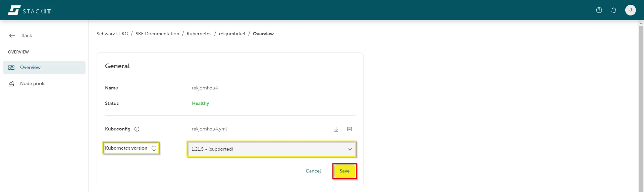Click the Back arrow icon
The height and width of the screenshot is (192, 644).
[x=12, y=36]
